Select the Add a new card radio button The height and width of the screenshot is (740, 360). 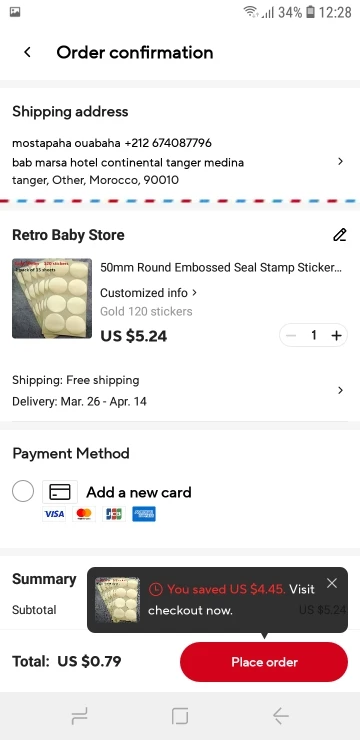[x=23, y=491]
